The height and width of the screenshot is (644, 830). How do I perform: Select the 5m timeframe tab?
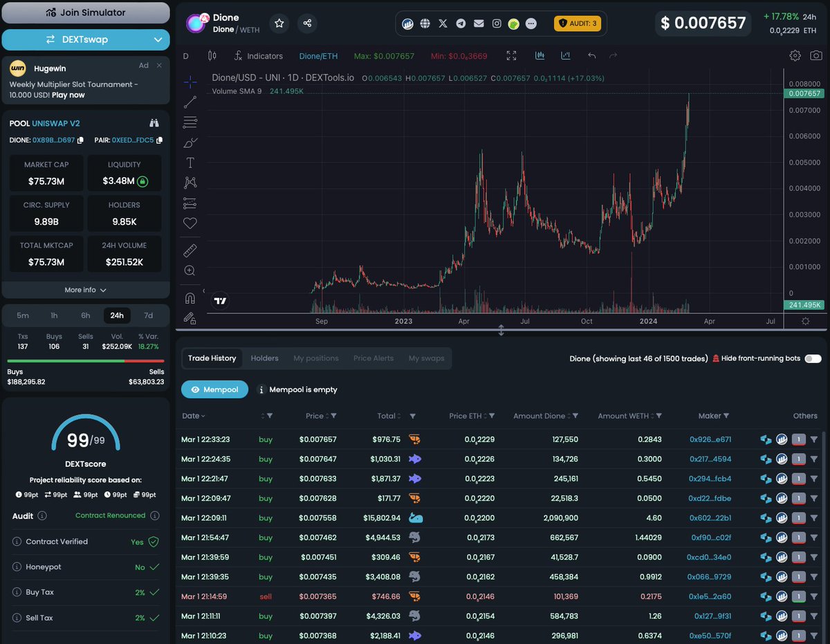(x=23, y=315)
